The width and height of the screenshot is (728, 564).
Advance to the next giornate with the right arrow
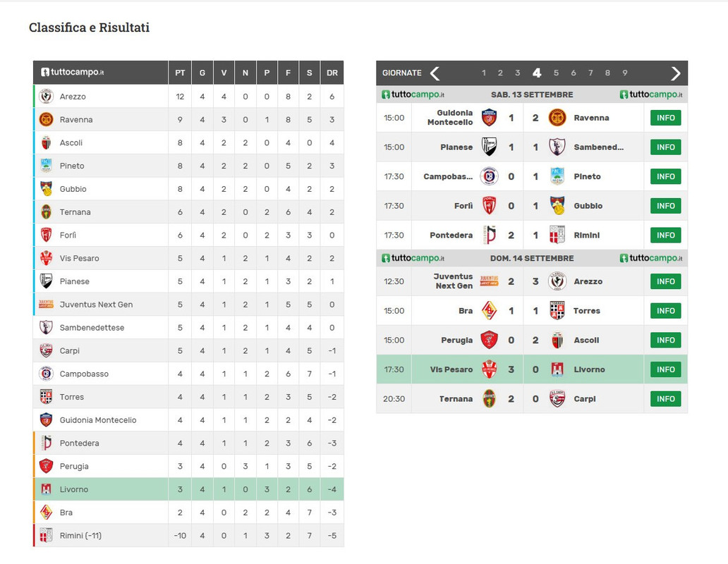click(676, 73)
